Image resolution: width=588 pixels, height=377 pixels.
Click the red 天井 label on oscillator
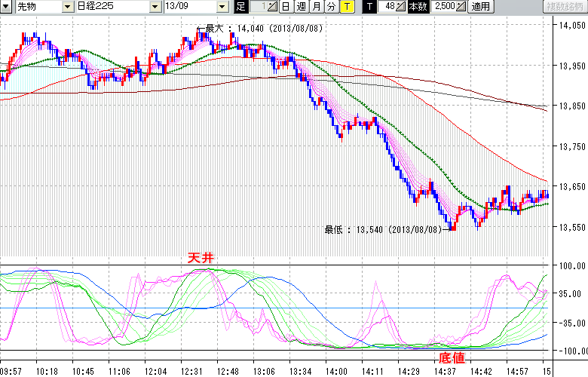pos(201,258)
